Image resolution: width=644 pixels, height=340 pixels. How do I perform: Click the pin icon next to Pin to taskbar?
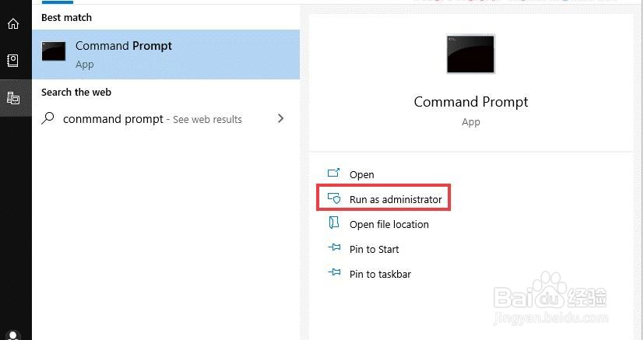334,273
